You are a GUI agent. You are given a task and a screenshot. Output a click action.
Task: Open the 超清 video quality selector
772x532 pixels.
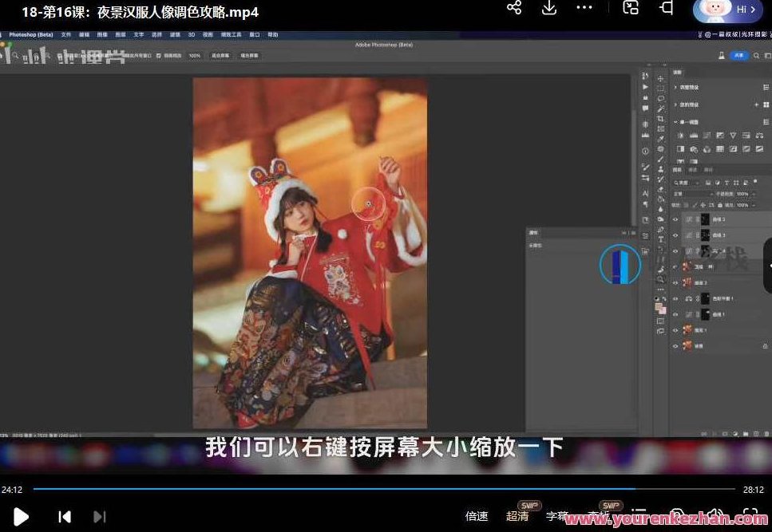click(517, 516)
